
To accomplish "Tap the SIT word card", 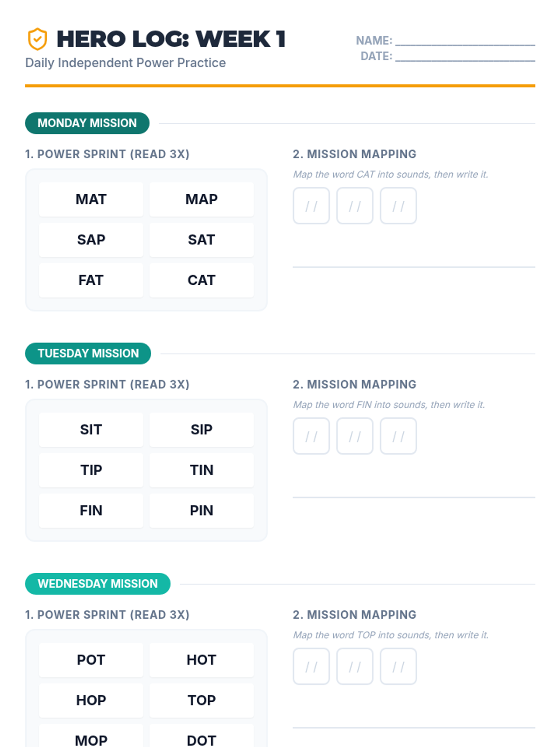I will point(91,430).
